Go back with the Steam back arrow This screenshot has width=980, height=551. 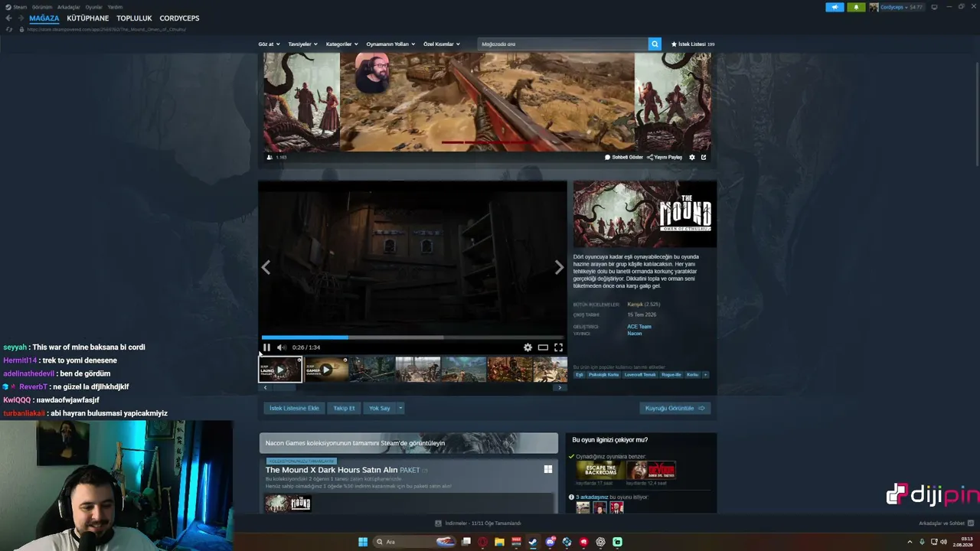click(x=9, y=18)
